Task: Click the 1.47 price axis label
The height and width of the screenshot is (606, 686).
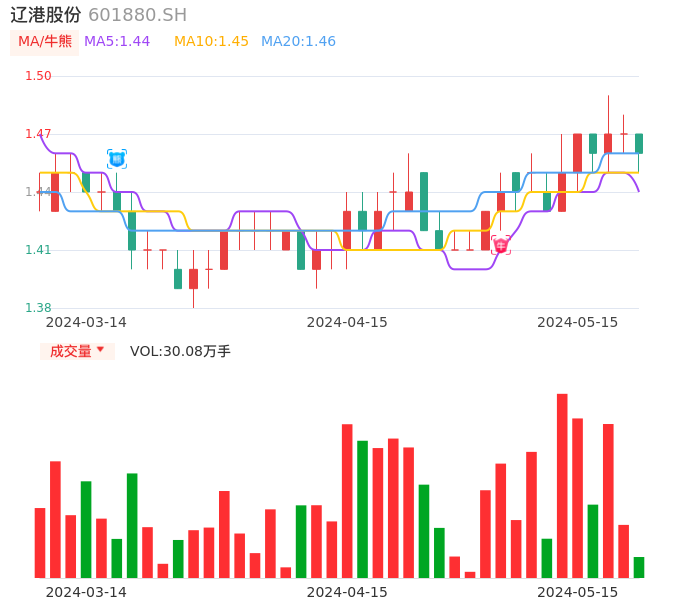Action: 38,134
